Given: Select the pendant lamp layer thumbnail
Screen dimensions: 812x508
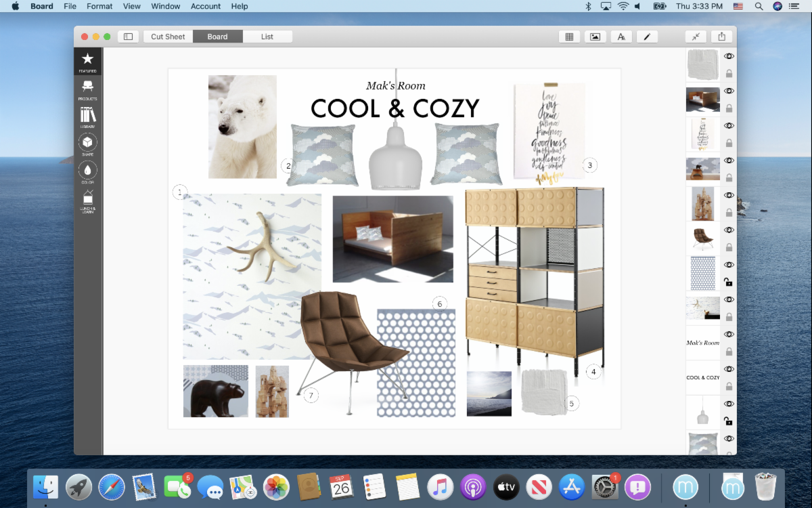Looking at the screenshot, I should 703,412.
